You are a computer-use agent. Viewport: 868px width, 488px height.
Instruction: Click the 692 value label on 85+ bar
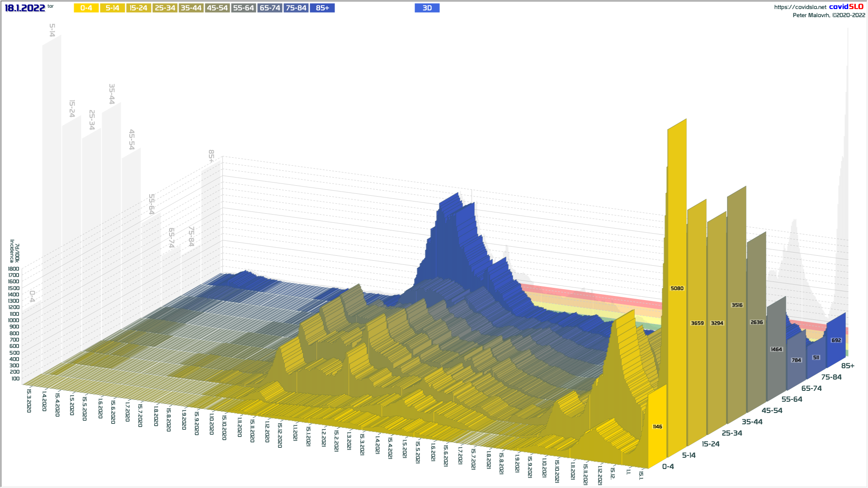[836, 340]
